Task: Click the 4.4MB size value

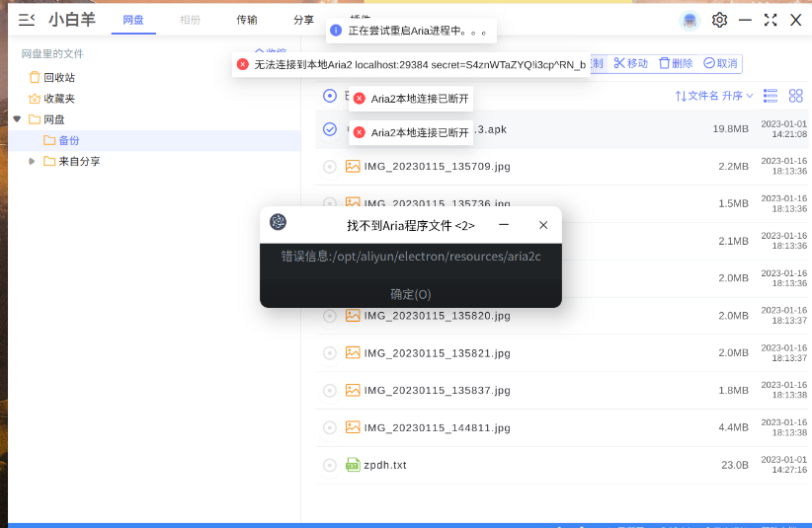Action: coord(733,427)
